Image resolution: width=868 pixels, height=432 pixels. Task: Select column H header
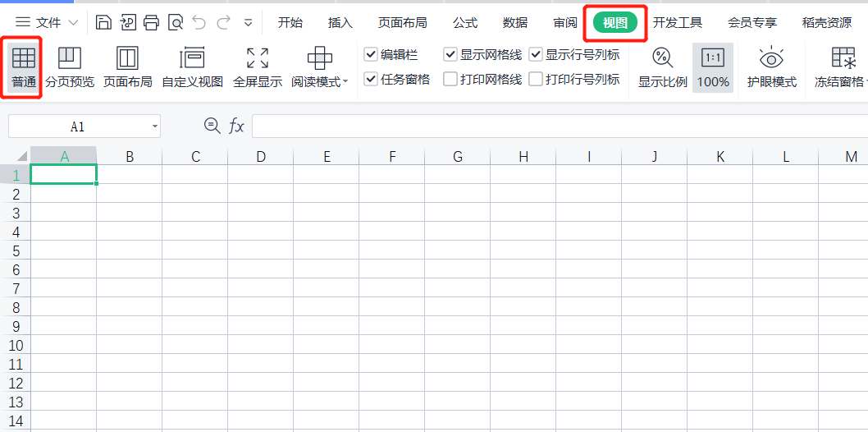click(x=523, y=156)
